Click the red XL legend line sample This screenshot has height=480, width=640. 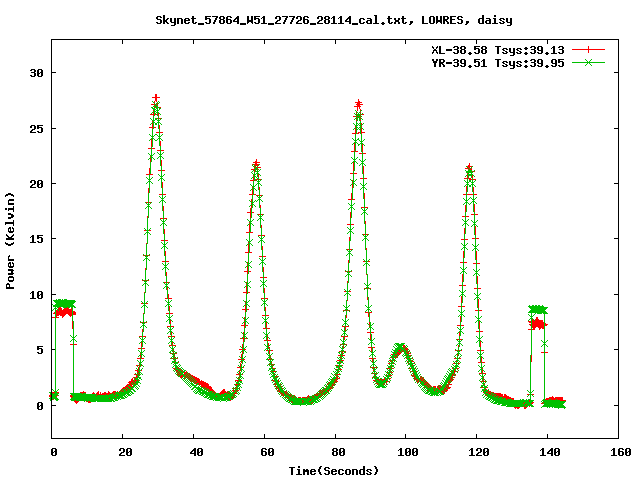(588, 50)
